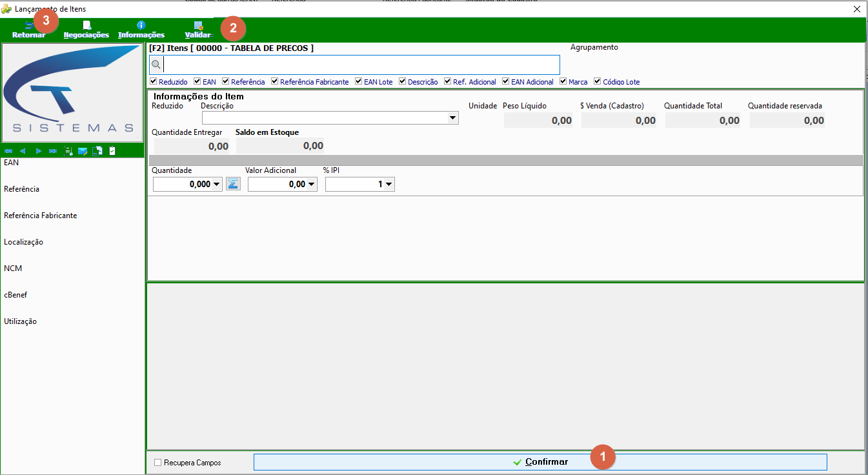Click the Peso Líquido value field

[538, 120]
